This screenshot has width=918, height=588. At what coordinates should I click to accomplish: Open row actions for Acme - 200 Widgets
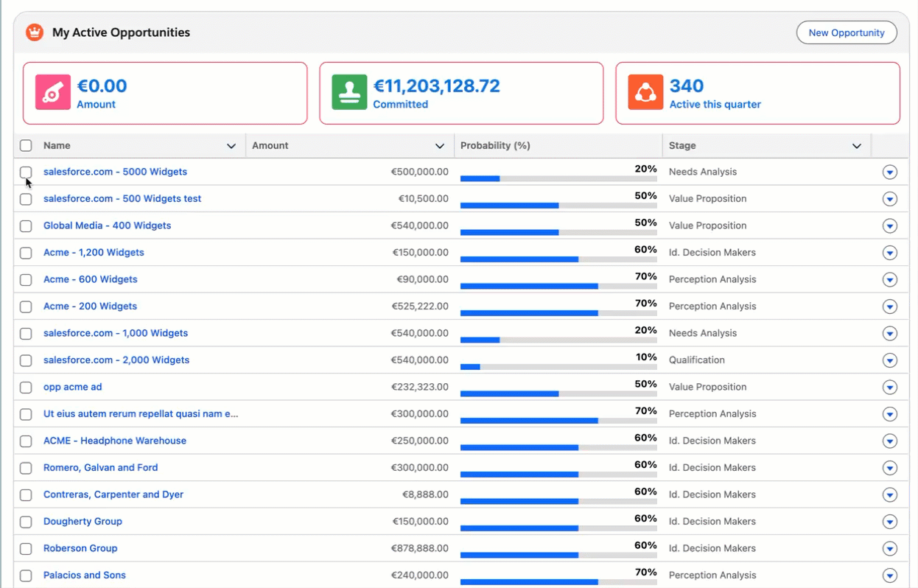pyautogui.click(x=889, y=307)
